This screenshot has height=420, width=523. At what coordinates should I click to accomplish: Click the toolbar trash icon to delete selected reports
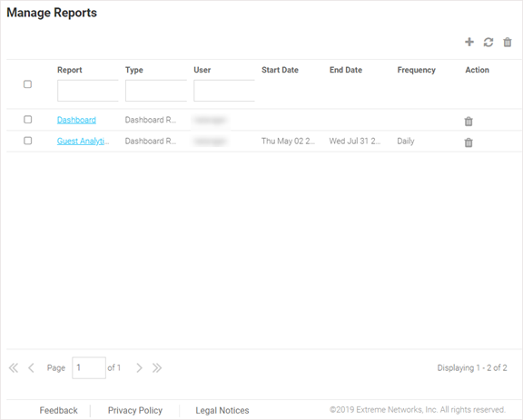coord(508,43)
